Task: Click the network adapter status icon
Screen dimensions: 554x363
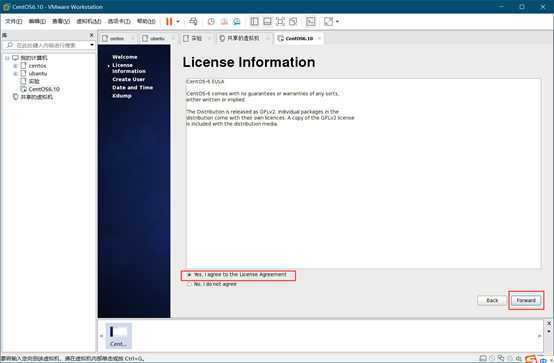Action: pos(501,358)
